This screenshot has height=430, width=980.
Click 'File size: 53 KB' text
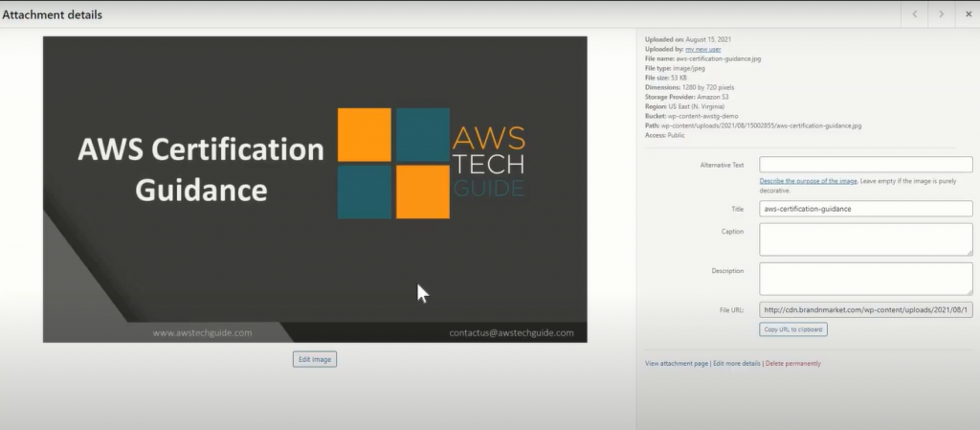666,78
